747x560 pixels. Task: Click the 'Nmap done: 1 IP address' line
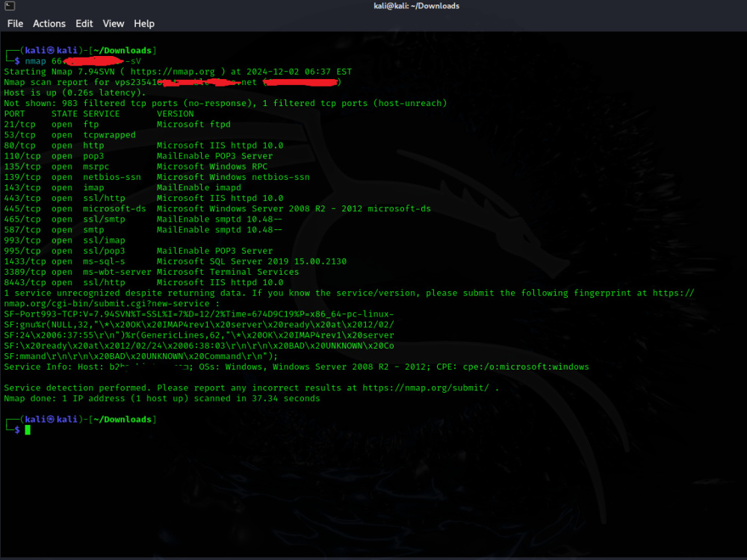click(162, 398)
